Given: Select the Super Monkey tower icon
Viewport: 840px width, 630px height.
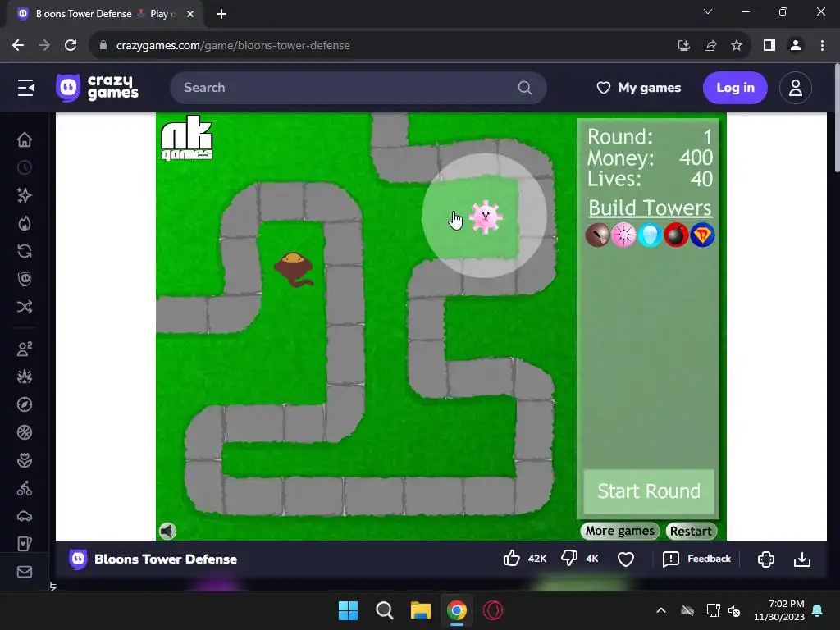Looking at the screenshot, I should pyautogui.click(x=702, y=235).
